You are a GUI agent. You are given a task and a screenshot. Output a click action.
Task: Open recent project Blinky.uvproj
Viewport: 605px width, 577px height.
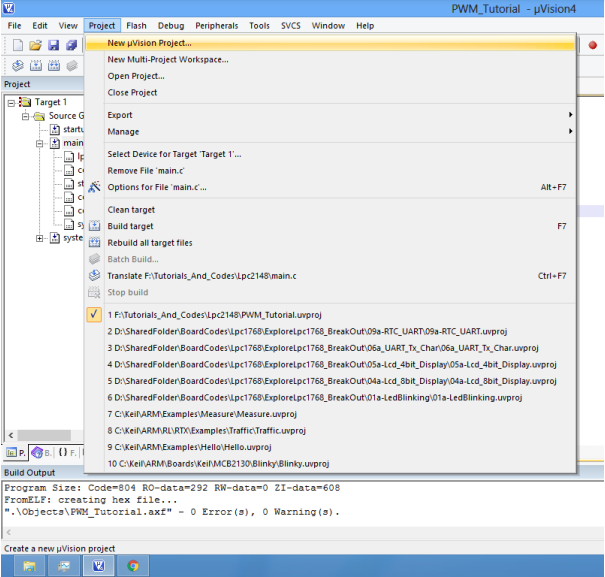click(x=218, y=464)
